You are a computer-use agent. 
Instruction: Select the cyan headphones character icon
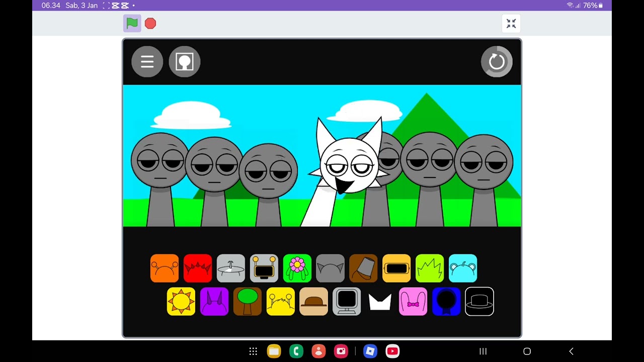[463, 268]
